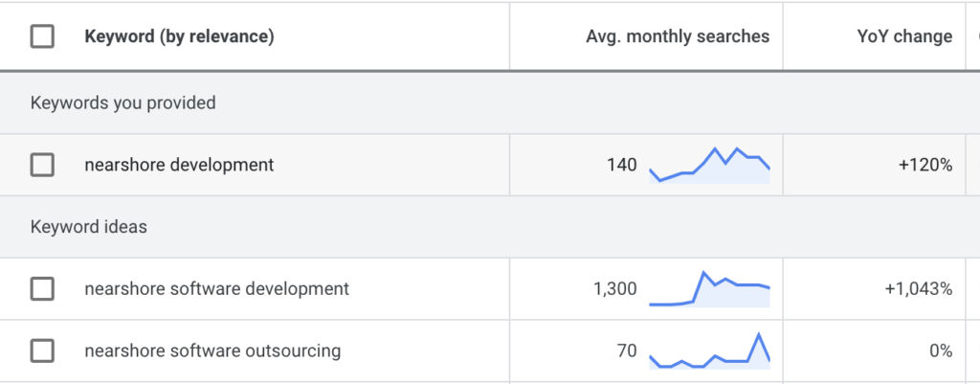This screenshot has width=980, height=384.
Task: Click the sparkline chart for nearshore software outsourcing
Action: [709, 351]
